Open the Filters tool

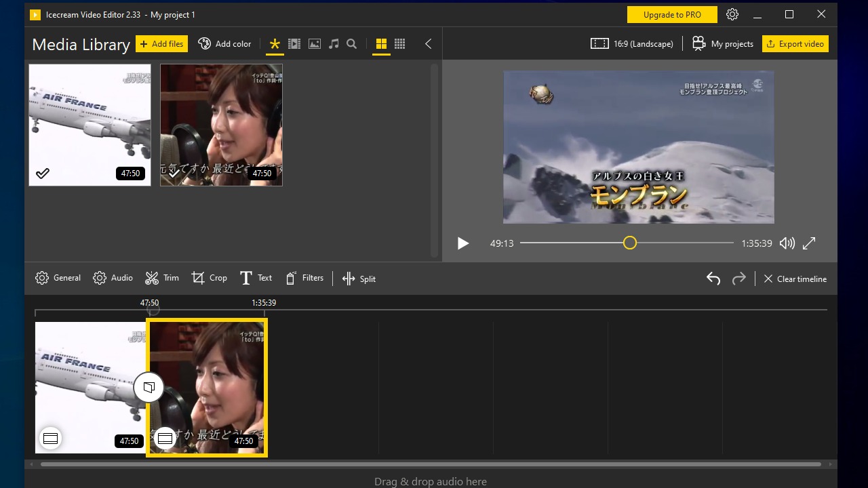(x=304, y=278)
